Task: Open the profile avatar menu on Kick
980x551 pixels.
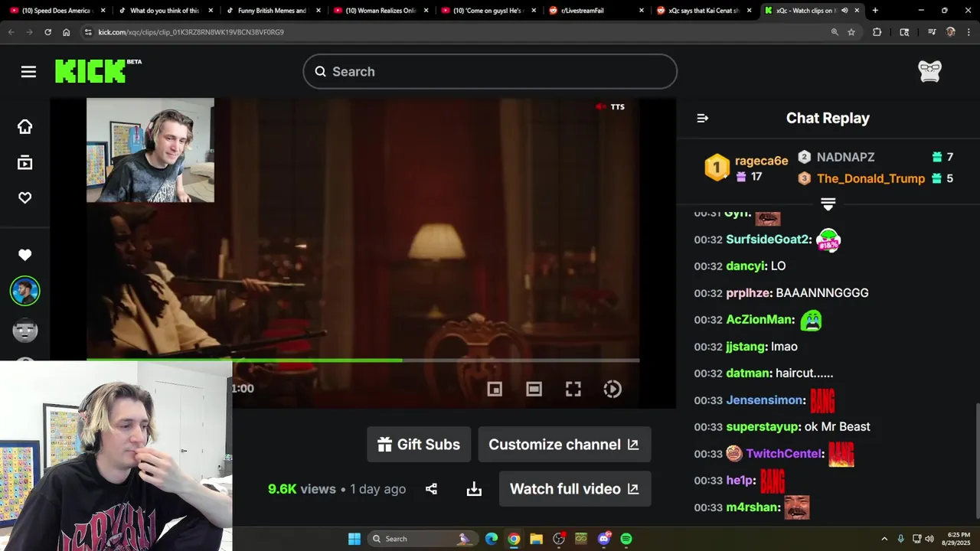Action: tap(929, 71)
